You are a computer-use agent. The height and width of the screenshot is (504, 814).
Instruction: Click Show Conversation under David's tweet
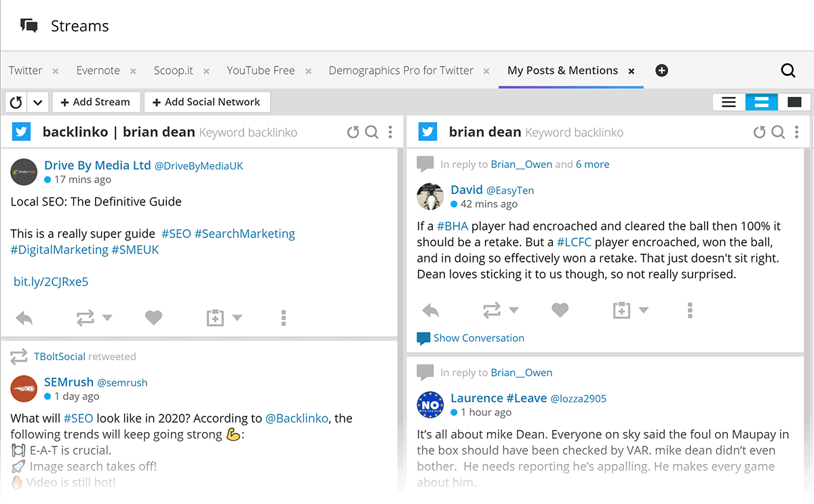(471, 338)
